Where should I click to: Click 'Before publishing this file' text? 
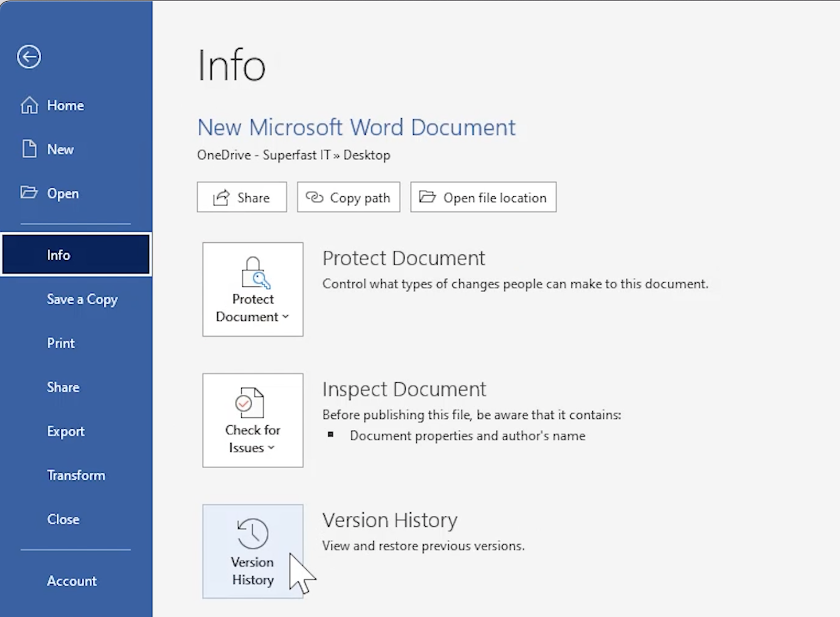(472, 415)
